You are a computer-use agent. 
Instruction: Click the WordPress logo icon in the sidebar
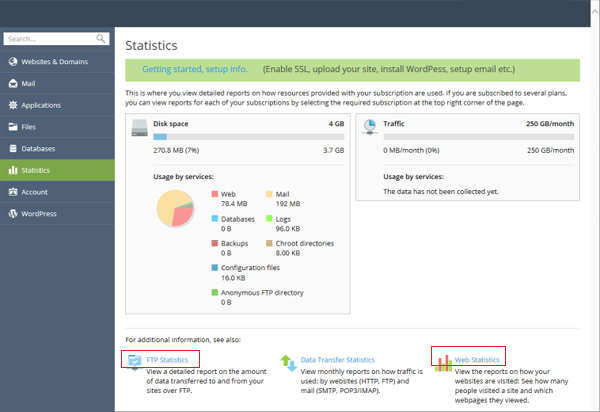pyautogui.click(x=13, y=214)
